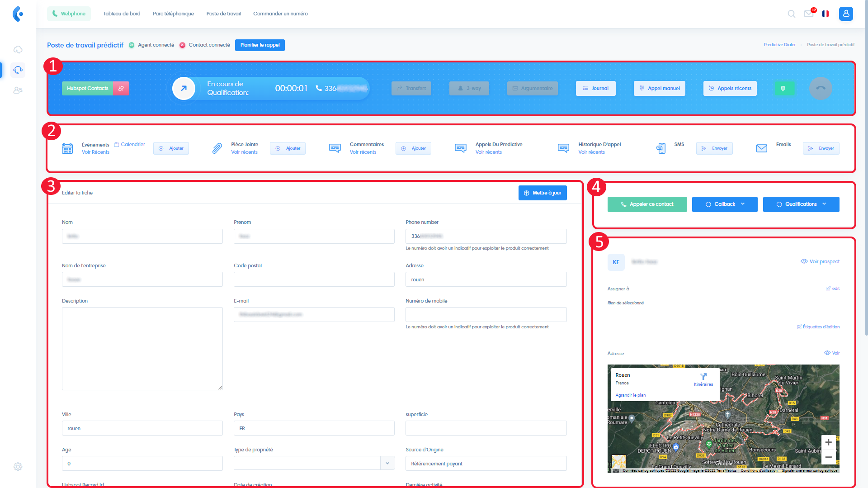Zoom in on the Rouen map
Screen dimensions: 868x488
click(828, 442)
